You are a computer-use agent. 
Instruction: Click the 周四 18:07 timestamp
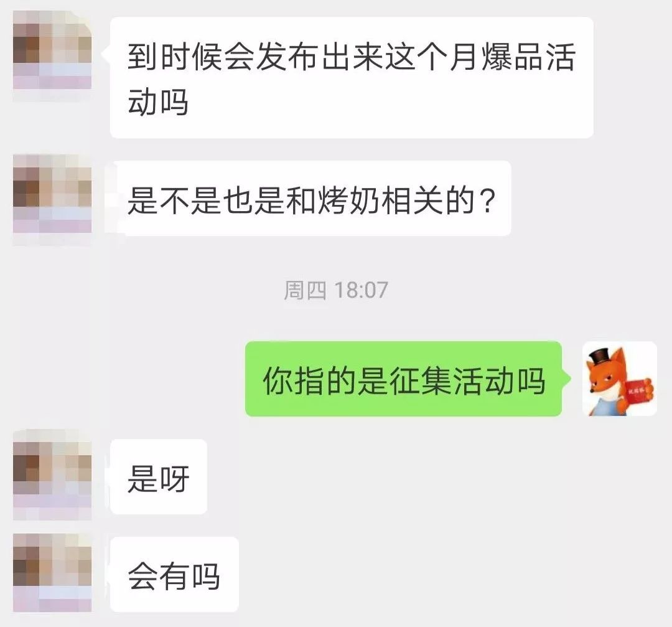tap(335, 290)
